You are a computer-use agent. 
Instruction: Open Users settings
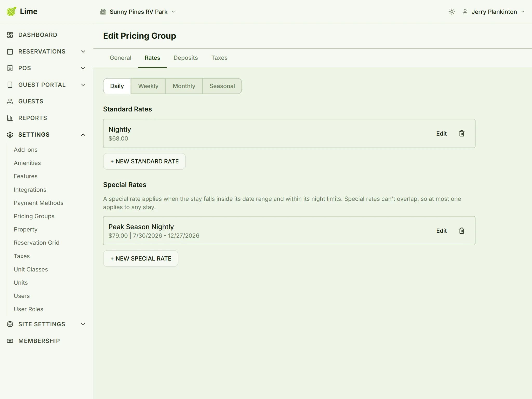click(22, 296)
